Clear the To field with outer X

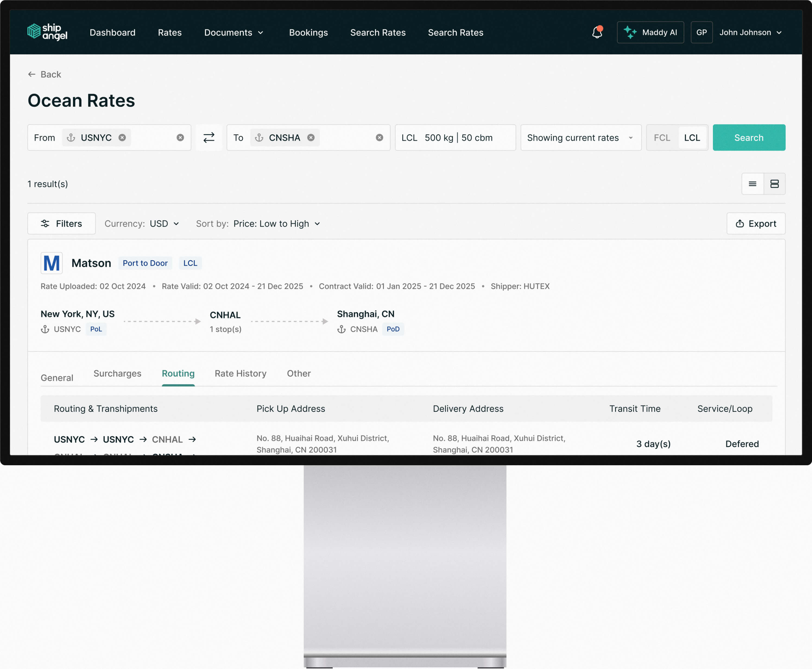click(380, 138)
